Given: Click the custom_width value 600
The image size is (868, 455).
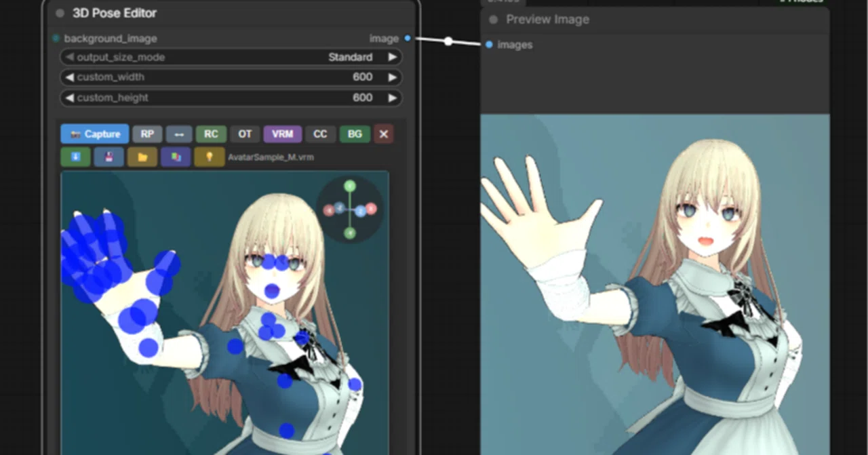Looking at the screenshot, I should 363,77.
